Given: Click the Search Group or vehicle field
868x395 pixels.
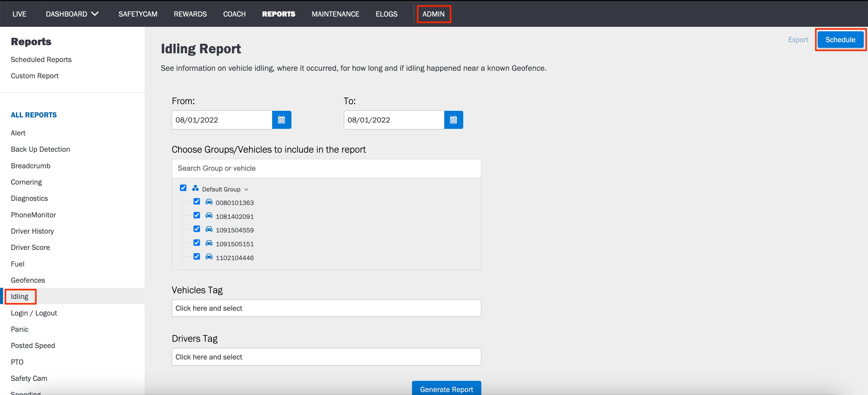Looking at the screenshot, I should [x=326, y=168].
